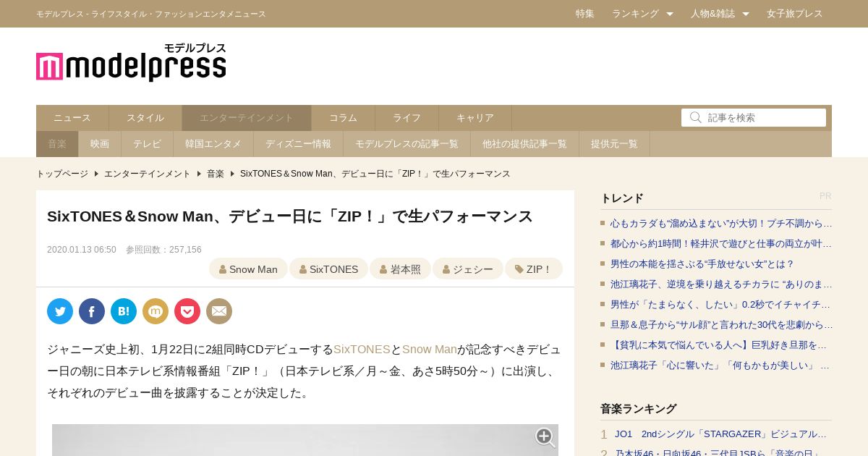Select the テレビ sub-tab
Screen dimensions: 868x456
(x=148, y=144)
